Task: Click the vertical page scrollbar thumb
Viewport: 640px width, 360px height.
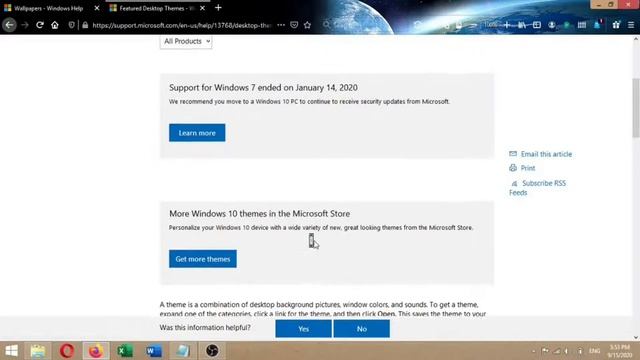Action: click(636, 107)
